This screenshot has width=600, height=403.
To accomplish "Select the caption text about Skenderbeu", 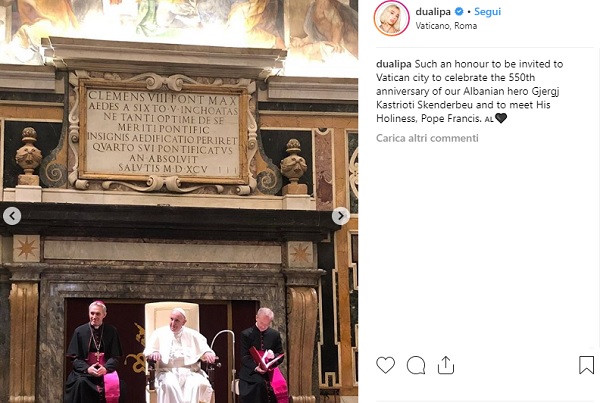I will pos(470,91).
